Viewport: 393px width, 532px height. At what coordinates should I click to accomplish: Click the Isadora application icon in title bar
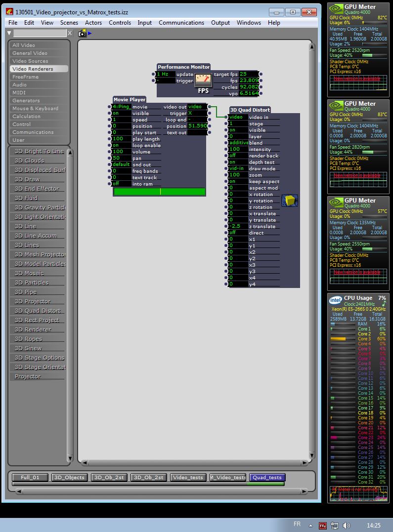pyautogui.click(x=9, y=12)
